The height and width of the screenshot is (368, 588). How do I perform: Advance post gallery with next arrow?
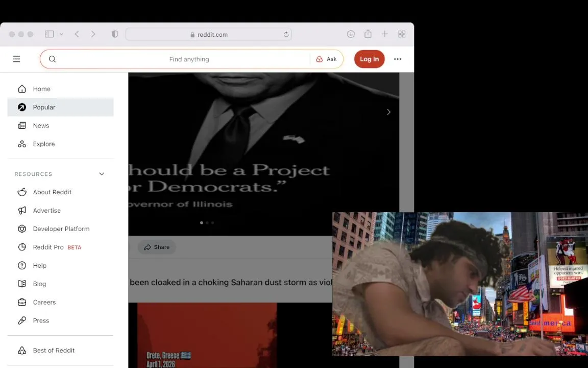389,112
